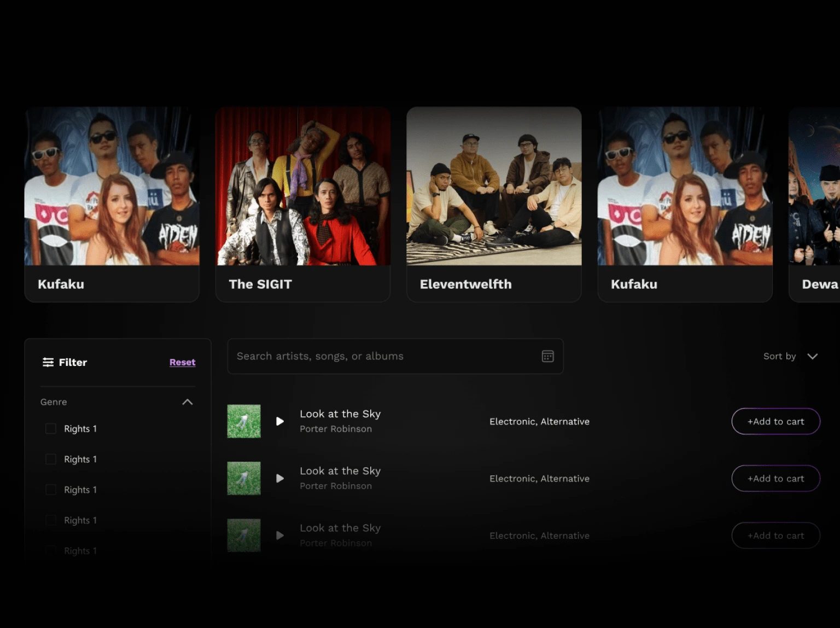
Task: Check the third Rights 1 checkbox
Action: pos(51,490)
